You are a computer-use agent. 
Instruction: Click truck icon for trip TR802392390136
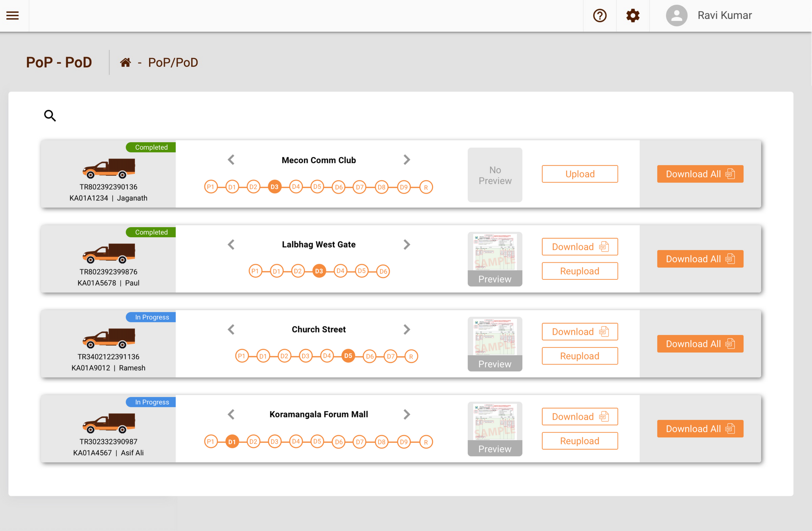click(x=109, y=168)
